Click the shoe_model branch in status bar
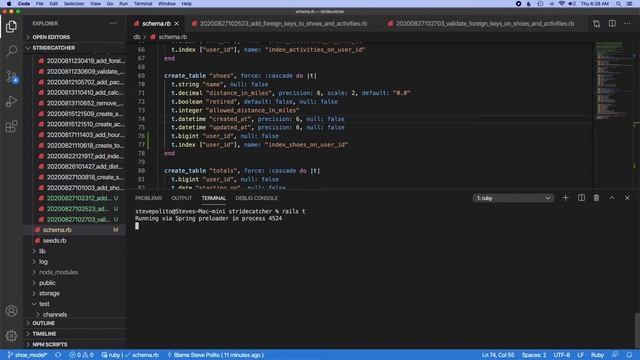 pyautogui.click(x=27, y=355)
